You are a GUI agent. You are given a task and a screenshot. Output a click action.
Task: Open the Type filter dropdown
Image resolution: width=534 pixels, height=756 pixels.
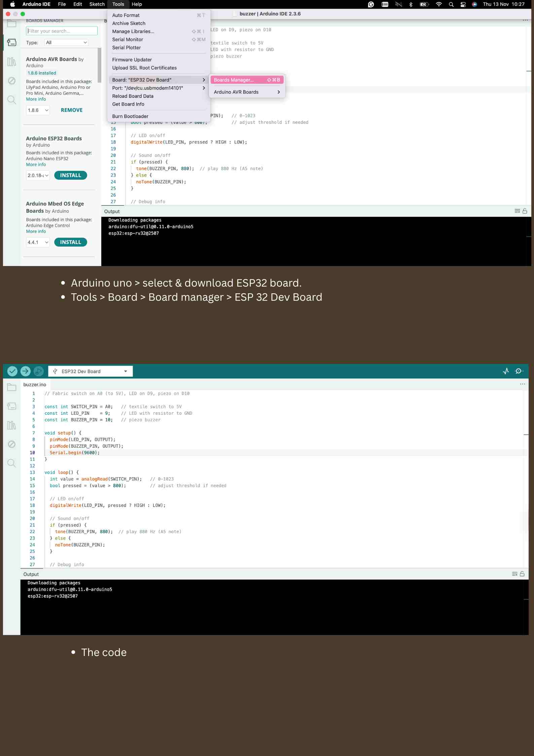coord(66,42)
